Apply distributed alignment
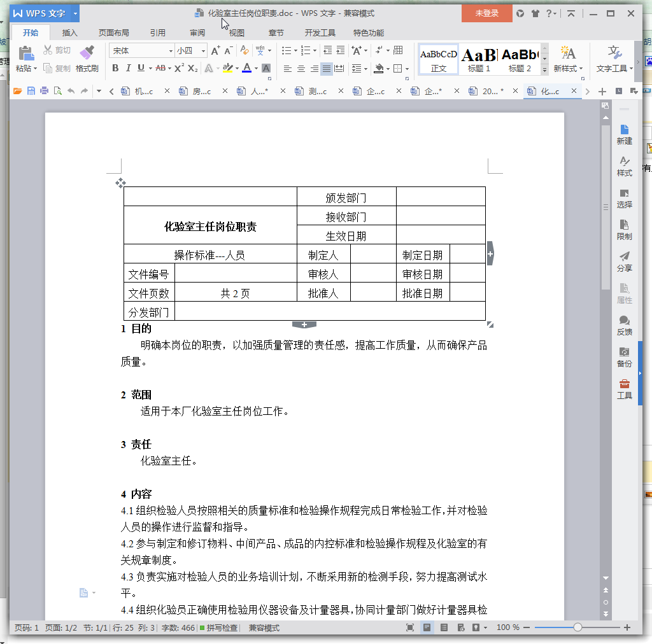This screenshot has width=652, height=644. 339,69
